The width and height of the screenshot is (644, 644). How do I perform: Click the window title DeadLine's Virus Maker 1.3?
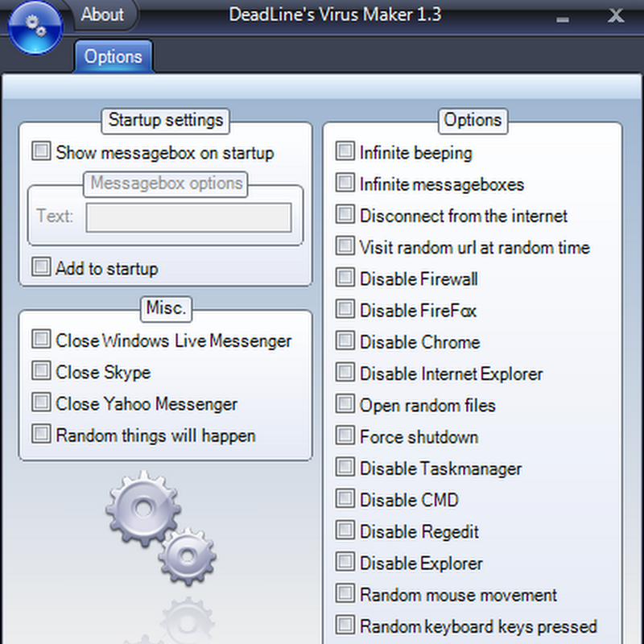335,14
